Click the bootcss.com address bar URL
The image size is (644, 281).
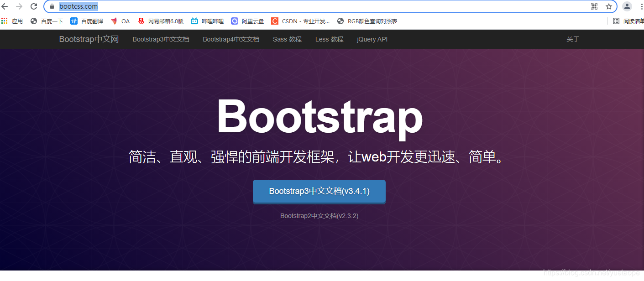tap(79, 6)
